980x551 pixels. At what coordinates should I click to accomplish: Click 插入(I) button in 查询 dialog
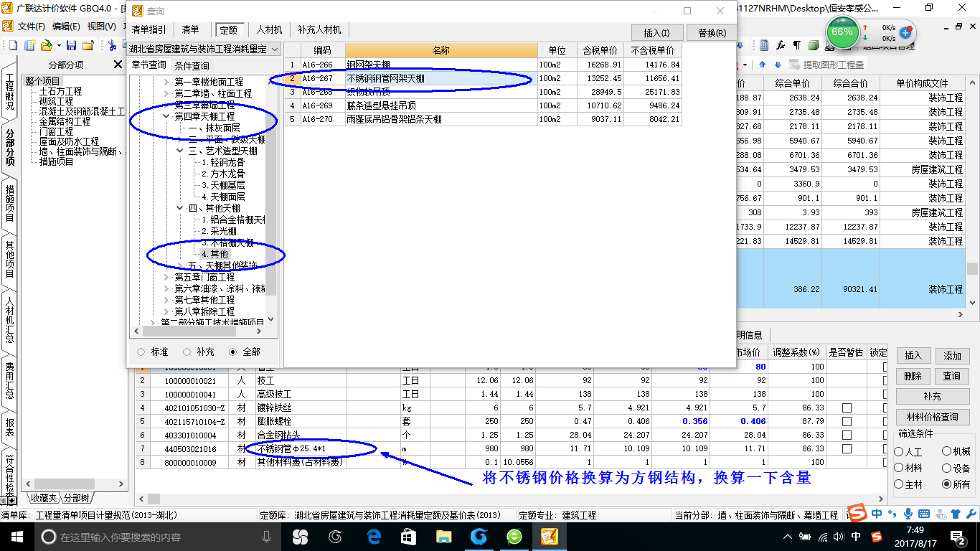(x=656, y=33)
